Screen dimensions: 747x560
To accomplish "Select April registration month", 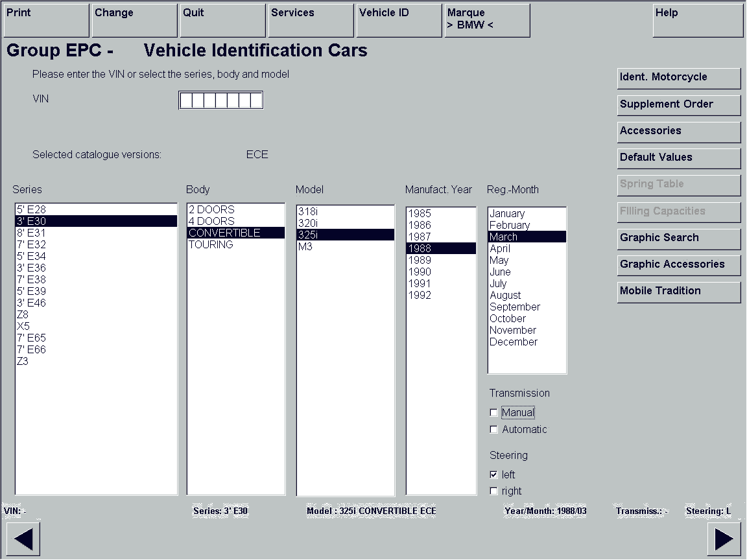I will 527,248.
